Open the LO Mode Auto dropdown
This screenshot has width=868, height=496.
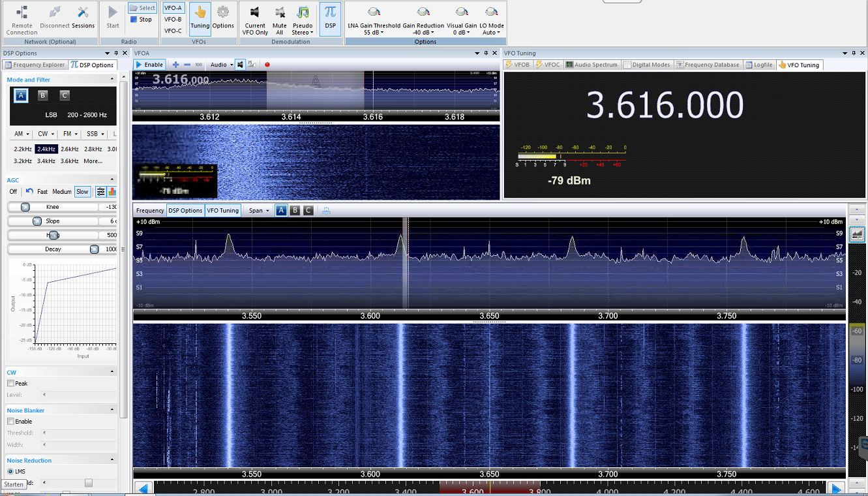pos(492,20)
